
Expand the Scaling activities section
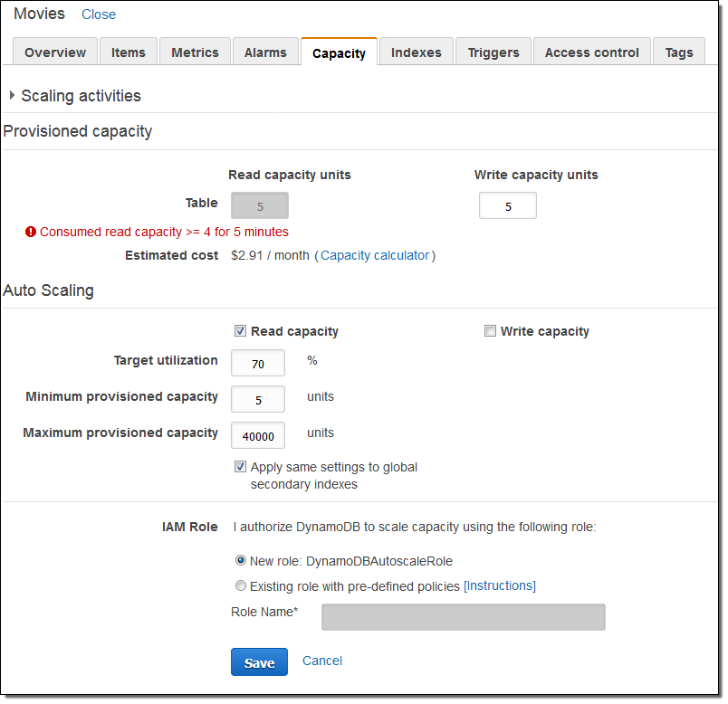[13, 95]
